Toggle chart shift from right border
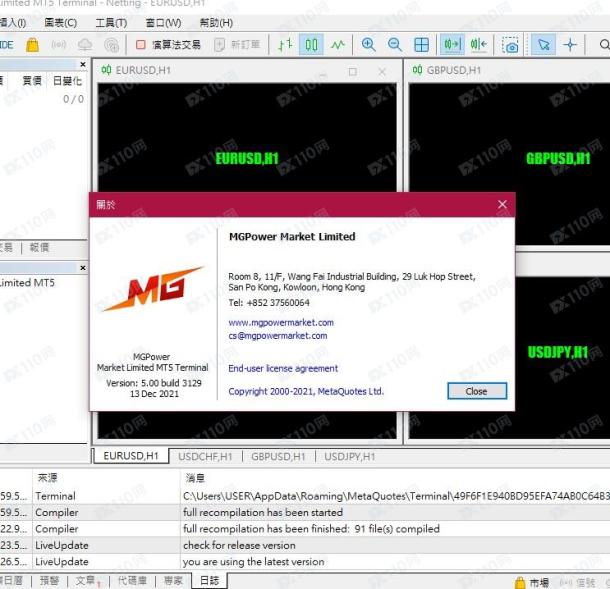The width and height of the screenshot is (610, 589). click(x=479, y=45)
